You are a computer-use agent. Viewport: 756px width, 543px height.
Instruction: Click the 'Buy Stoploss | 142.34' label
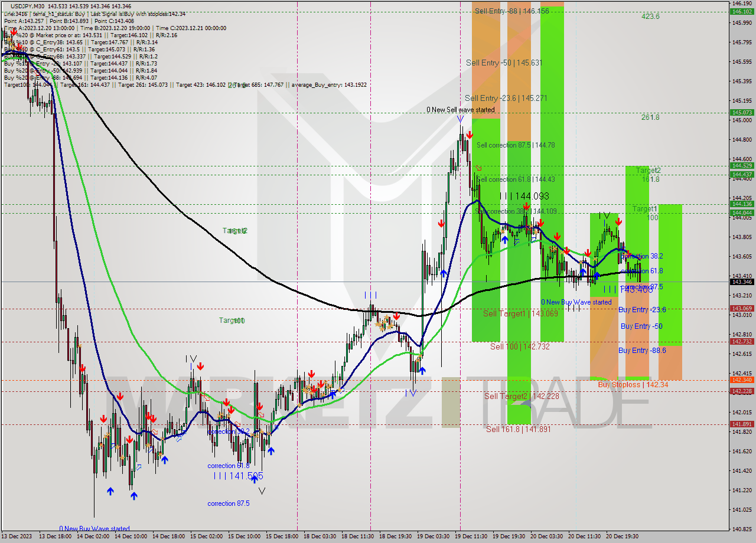pyautogui.click(x=633, y=384)
